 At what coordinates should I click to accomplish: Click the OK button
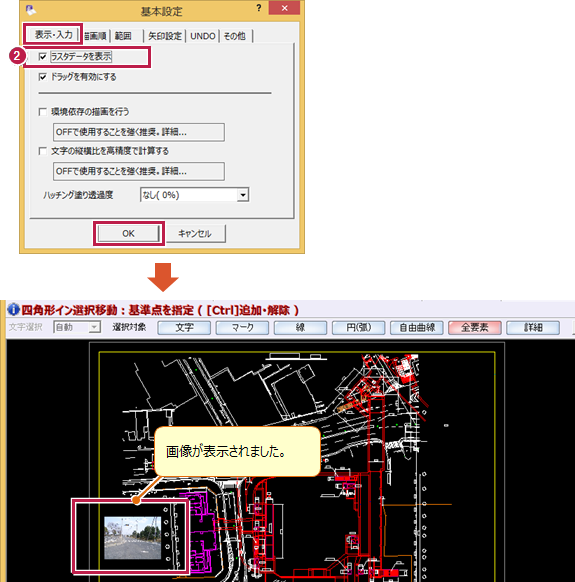(128, 233)
